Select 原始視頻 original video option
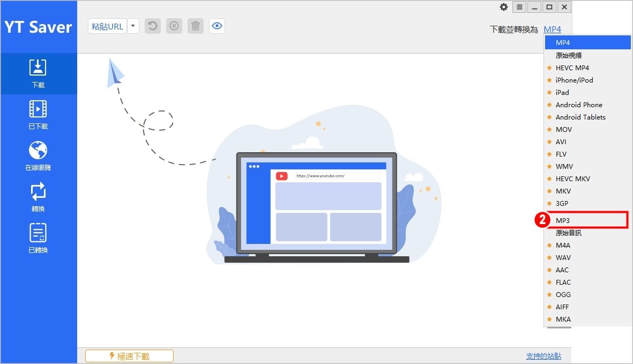 587,55
